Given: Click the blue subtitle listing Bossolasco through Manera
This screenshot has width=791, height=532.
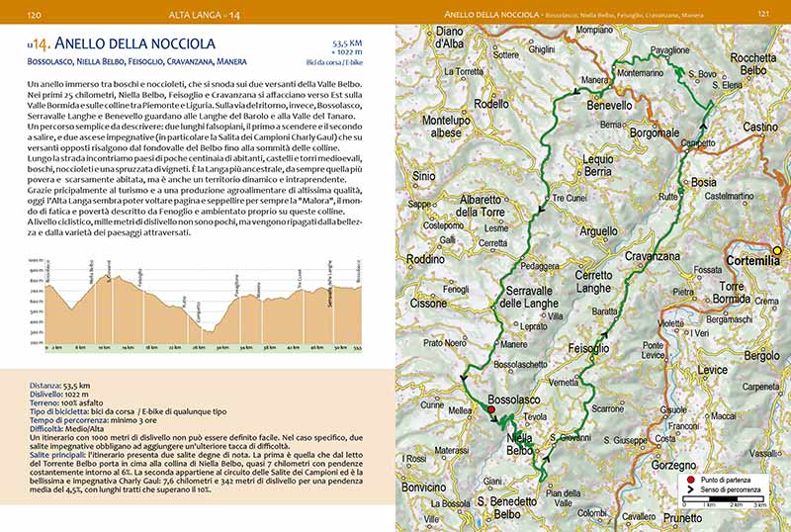Looking at the screenshot, I should coord(137,62).
